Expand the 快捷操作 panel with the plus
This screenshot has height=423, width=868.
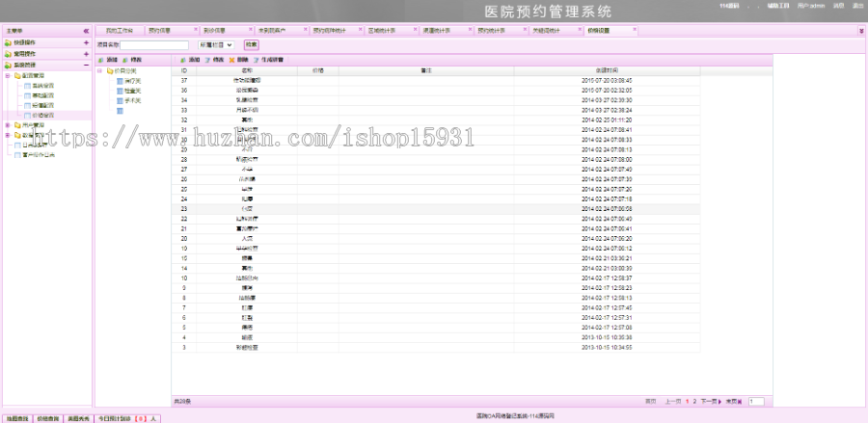[86, 42]
